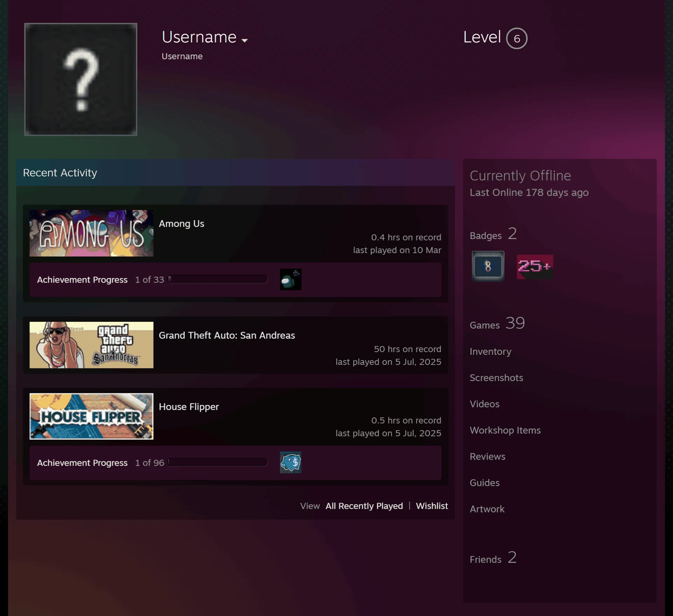Click the Level 6 badge circle
The width and height of the screenshot is (673, 616).
point(517,38)
